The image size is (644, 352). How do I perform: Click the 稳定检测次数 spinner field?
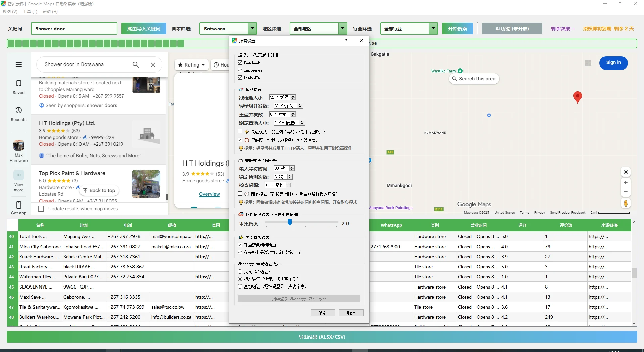283,177
